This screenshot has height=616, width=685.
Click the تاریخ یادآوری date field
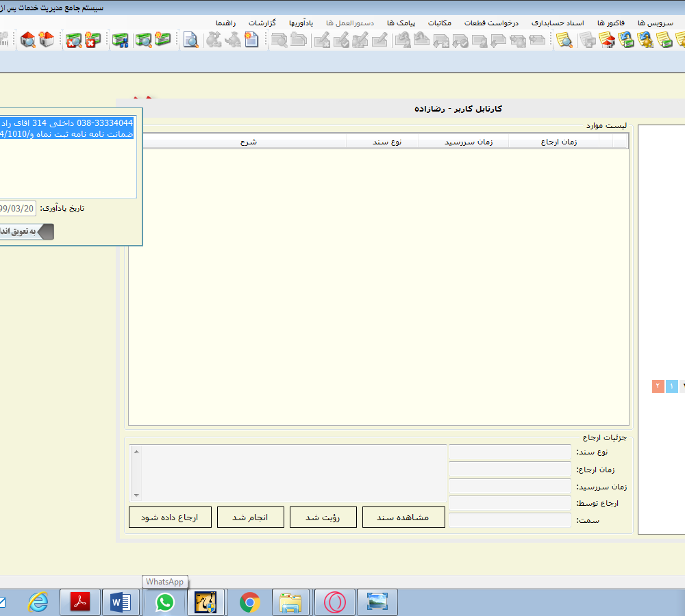[x=18, y=208]
